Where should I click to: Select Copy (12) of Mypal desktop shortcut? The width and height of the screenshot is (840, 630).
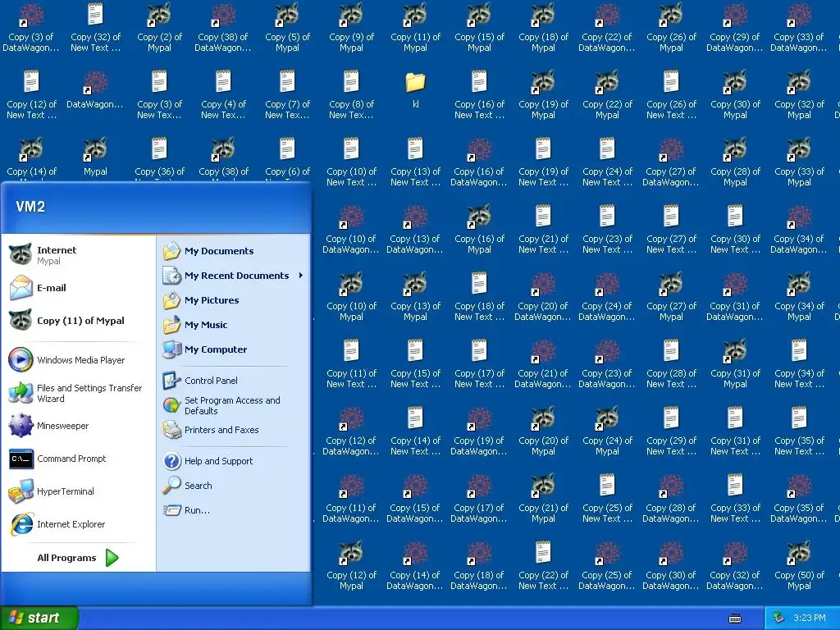[351, 565]
